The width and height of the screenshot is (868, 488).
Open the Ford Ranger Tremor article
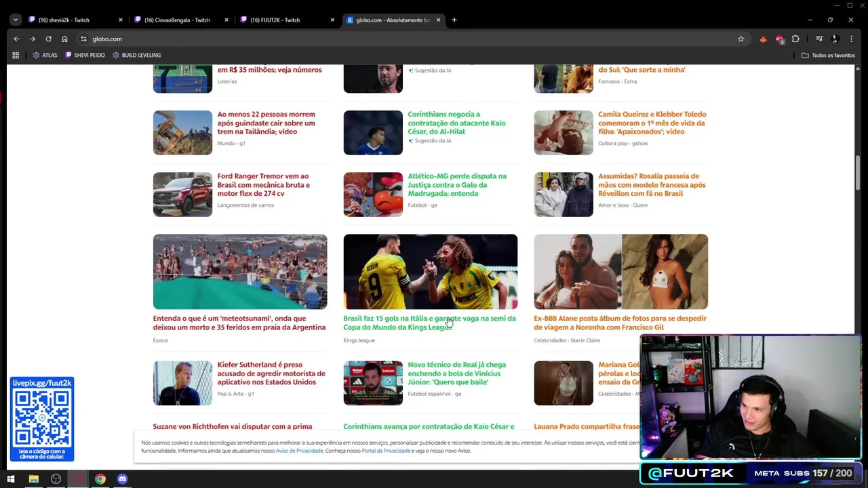tap(263, 184)
